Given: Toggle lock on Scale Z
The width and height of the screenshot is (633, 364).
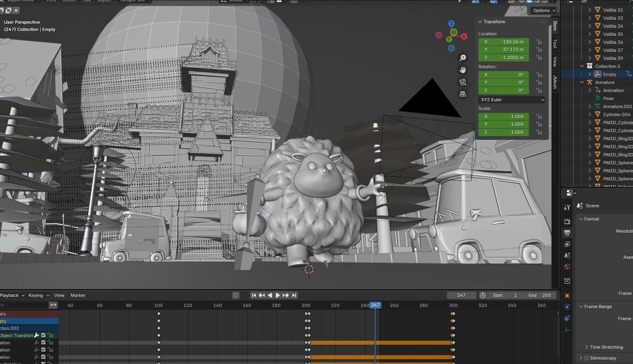Looking at the screenshot, I should click(x=539, y=132).
